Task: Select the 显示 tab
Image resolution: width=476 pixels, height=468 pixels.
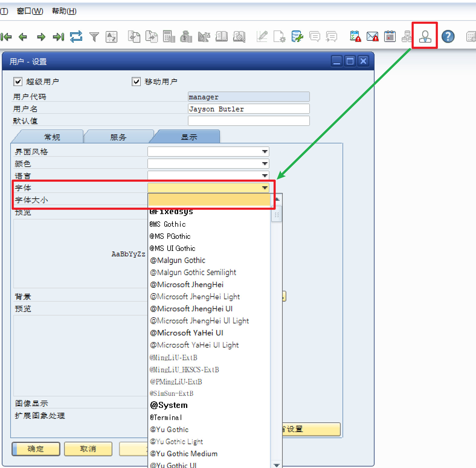Action: [x=189, y=137]
